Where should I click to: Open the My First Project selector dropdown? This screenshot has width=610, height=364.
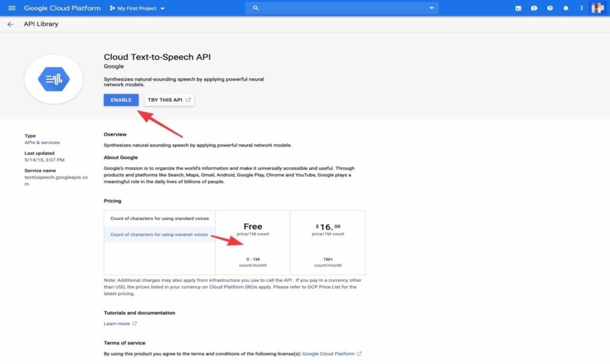pos(138,8)
